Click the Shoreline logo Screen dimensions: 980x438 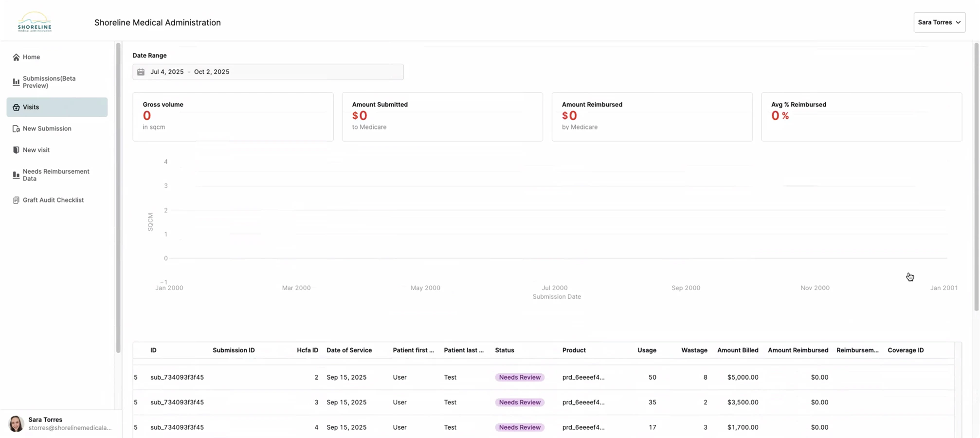pos(35,22)
